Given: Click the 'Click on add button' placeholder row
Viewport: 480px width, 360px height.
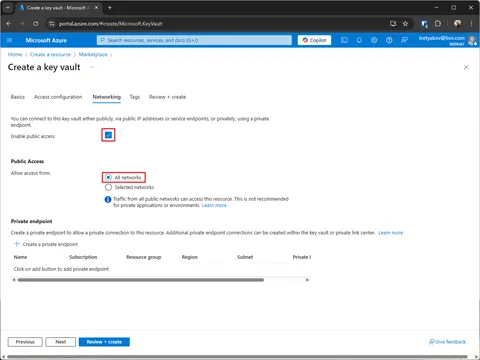Looking at the screenshot, I should 61,269.
